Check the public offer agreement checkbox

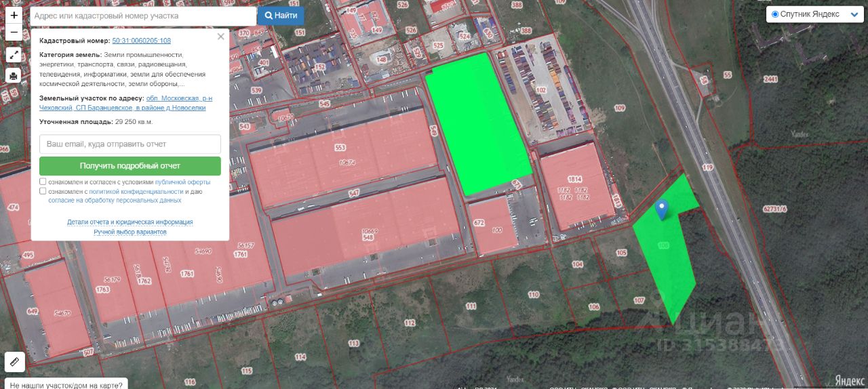pos(43,182)
